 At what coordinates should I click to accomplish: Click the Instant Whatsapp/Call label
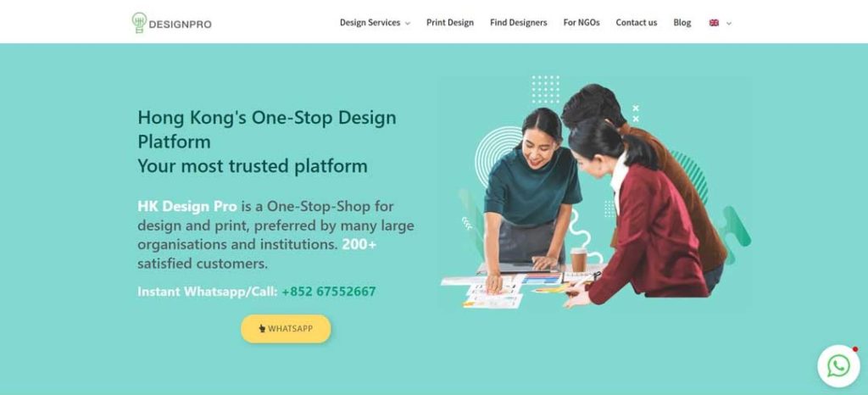(x=208, y=292)
